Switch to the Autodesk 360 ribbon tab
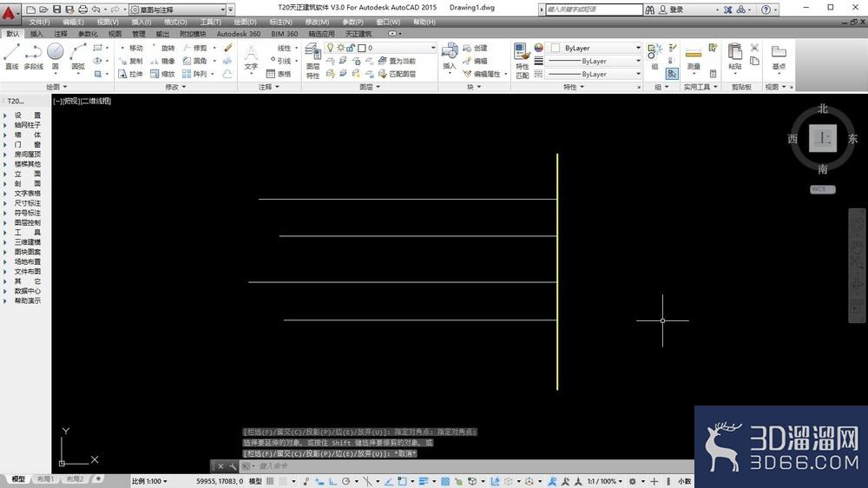This screenshot has width=868, height=488. pos(239,34)
